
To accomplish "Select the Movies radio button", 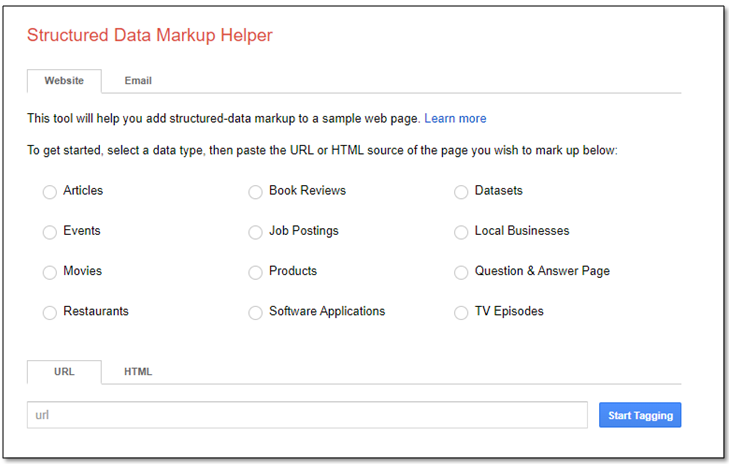I will point(50,272).
